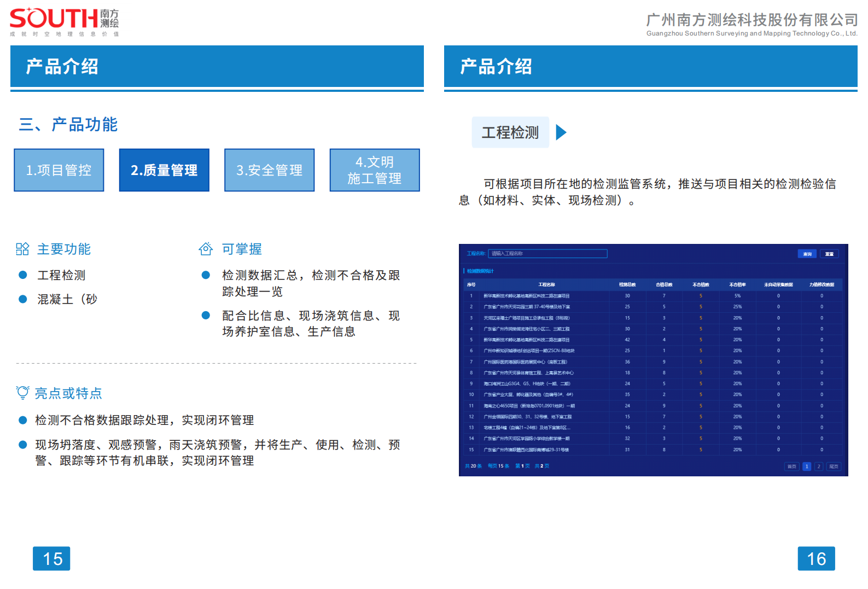Click the 现场坍落度、观感预警 bullet text
This screenshot has height=589, width=868.
click(218, 453)
